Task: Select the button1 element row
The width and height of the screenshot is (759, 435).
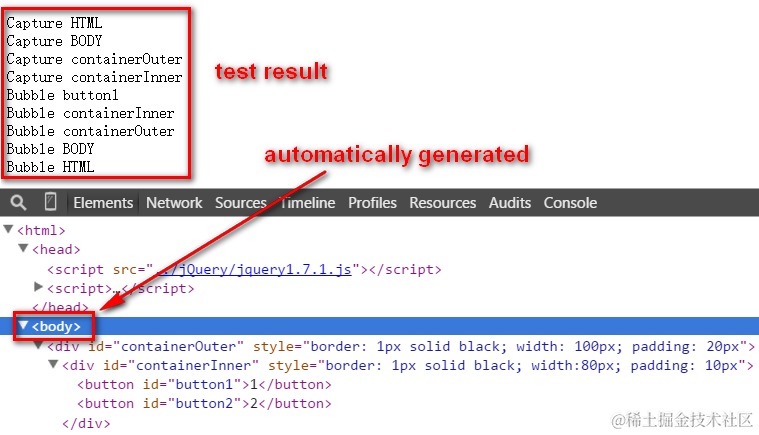Action: [x=204, y=385]
